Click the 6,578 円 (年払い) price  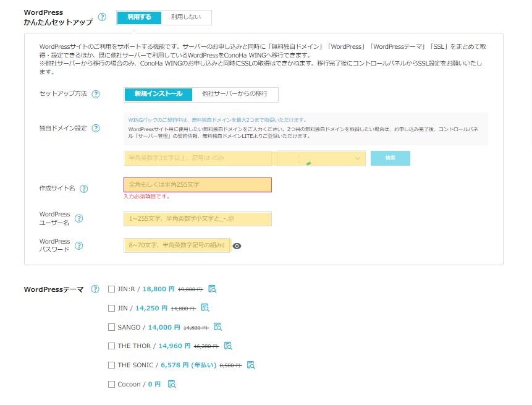[x=188, y=365]
